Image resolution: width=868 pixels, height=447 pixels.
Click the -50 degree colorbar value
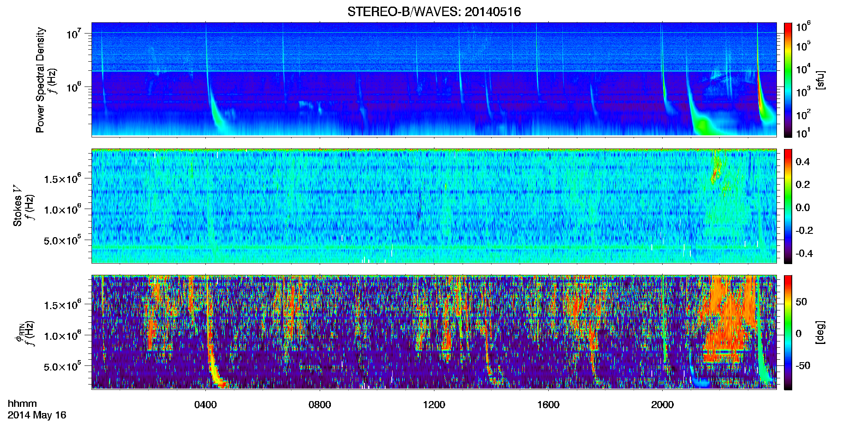803,366
